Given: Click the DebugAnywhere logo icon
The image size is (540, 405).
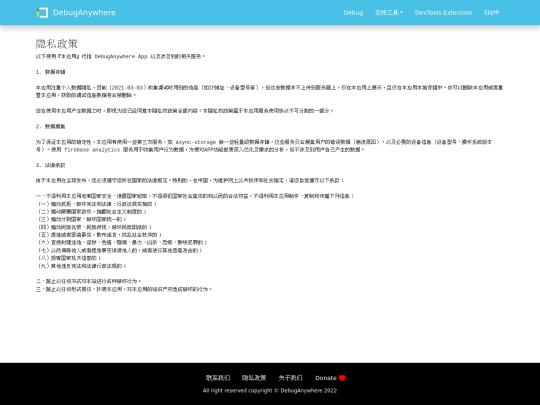Looking at the screenshot, I should click(x=42, y=13).
